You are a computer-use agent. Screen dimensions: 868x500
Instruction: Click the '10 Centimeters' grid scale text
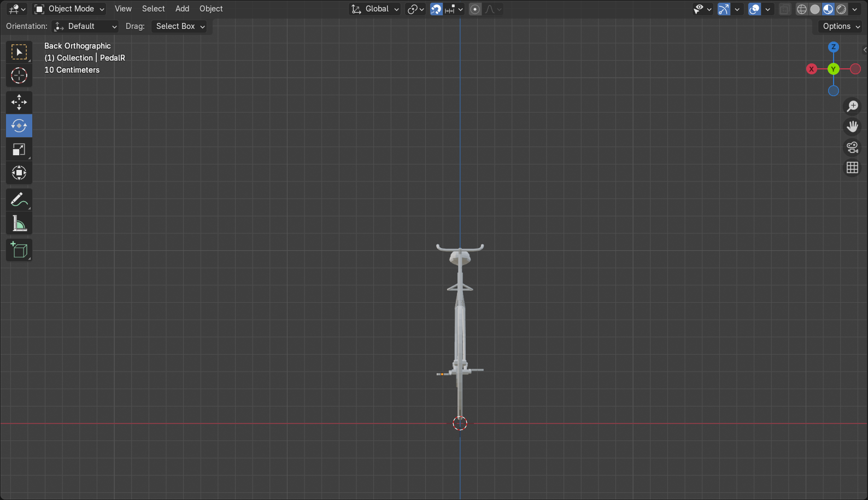coord(72,70)
